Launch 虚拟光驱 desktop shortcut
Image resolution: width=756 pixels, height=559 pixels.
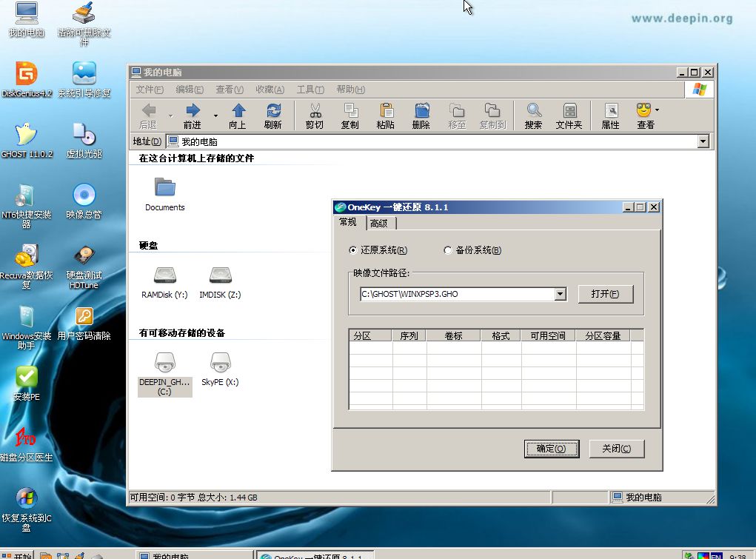pyautogui.click(x=84, y=141)
